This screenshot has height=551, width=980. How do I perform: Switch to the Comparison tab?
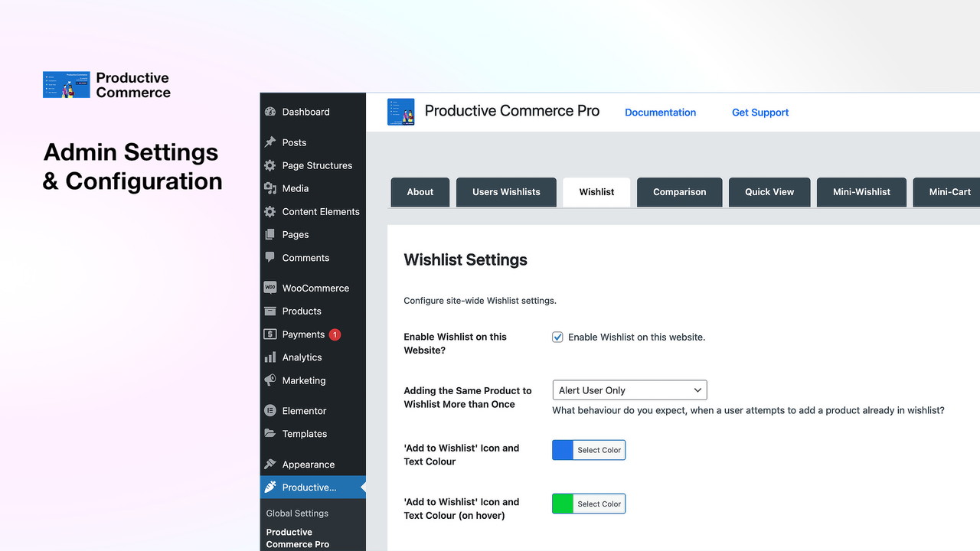[x=679, y=192]
